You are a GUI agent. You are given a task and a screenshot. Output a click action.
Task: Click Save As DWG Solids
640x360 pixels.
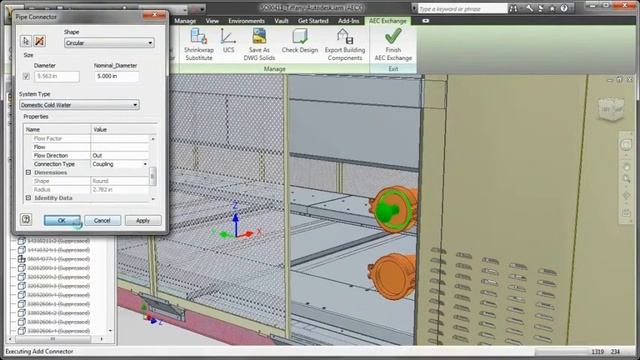pyautogui.click(x=259, y=45)
